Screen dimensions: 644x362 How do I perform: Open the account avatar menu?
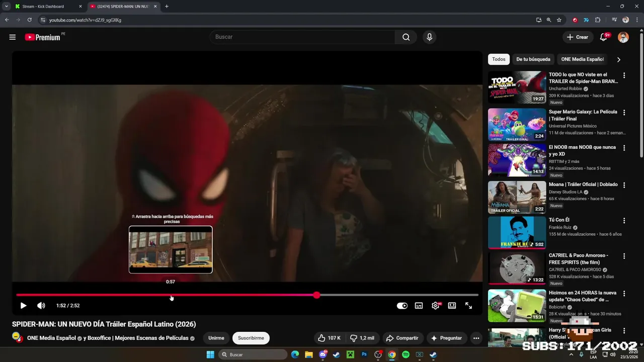623,37
